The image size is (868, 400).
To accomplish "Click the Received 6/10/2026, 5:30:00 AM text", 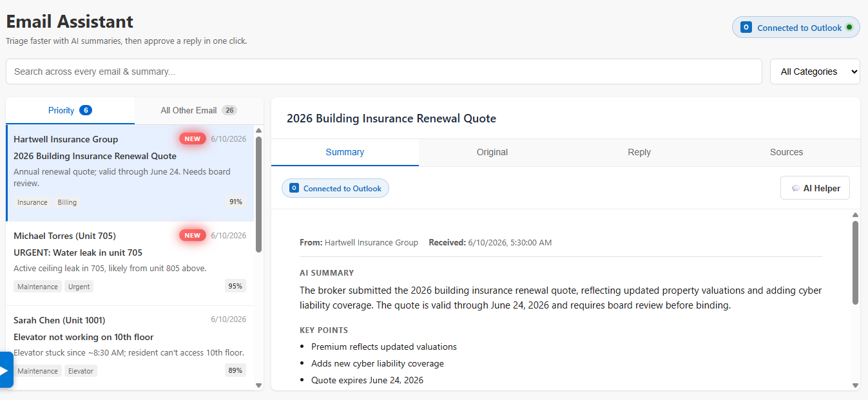I will pyautogui.click(x=490, y=243).
